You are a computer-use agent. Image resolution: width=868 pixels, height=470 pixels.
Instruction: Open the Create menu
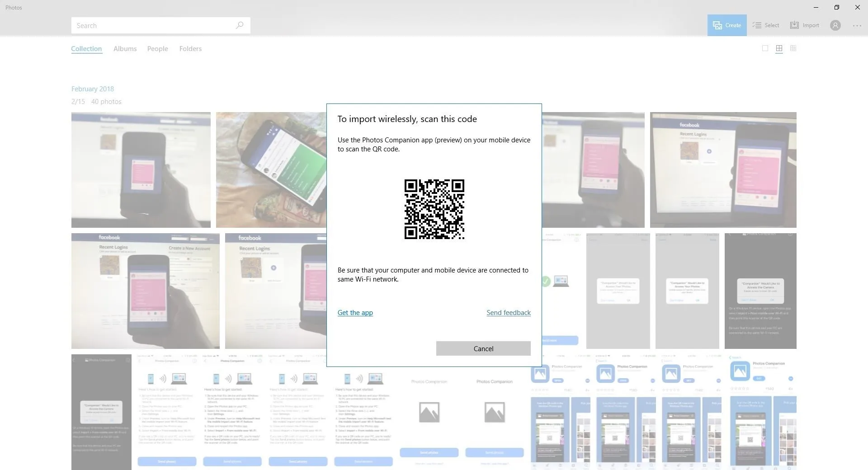point(727,25)
